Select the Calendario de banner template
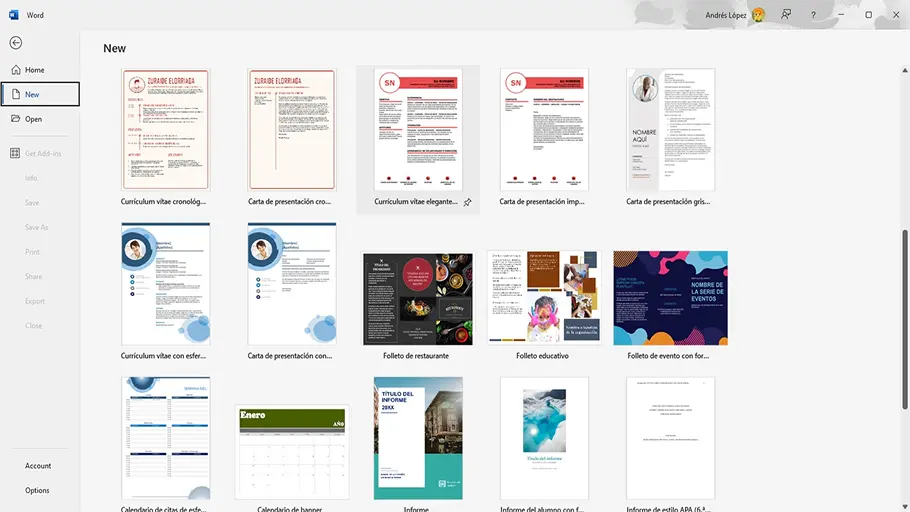Viewport: 910px width, 512px height. tap(291, 450)
